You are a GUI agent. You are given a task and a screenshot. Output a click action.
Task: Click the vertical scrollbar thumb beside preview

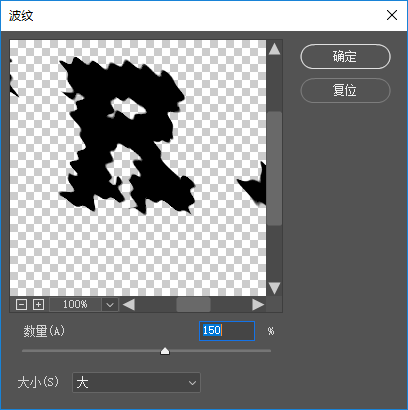coord(274,169)
